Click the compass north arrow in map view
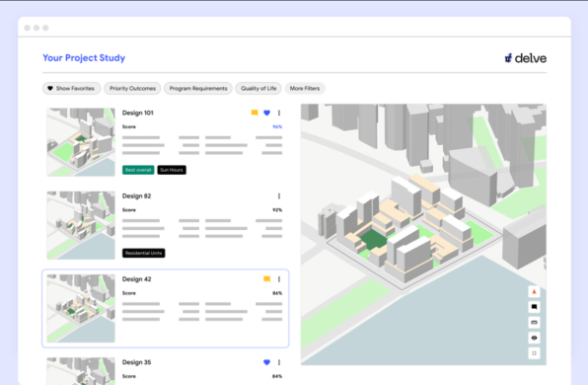This screenshot has width=588, height=385. (534, 291)
